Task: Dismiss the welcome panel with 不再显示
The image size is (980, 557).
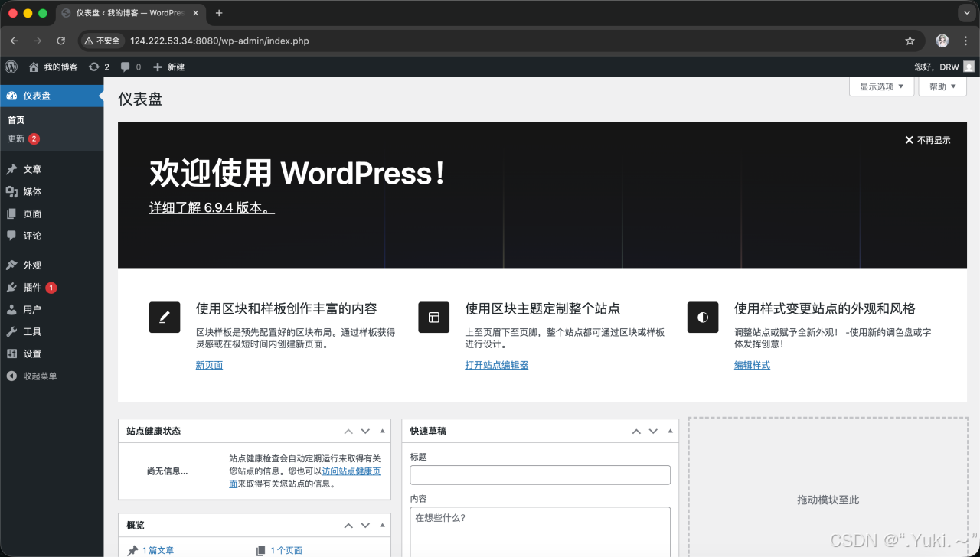Action: coord(928,140)
